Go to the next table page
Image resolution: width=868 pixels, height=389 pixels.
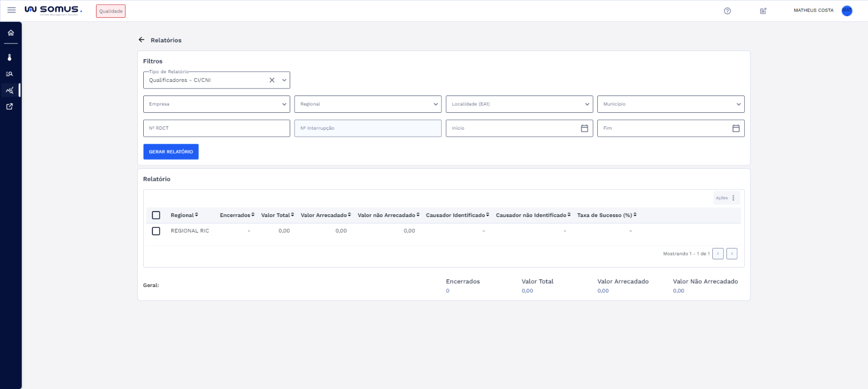[x=732, y=254]
